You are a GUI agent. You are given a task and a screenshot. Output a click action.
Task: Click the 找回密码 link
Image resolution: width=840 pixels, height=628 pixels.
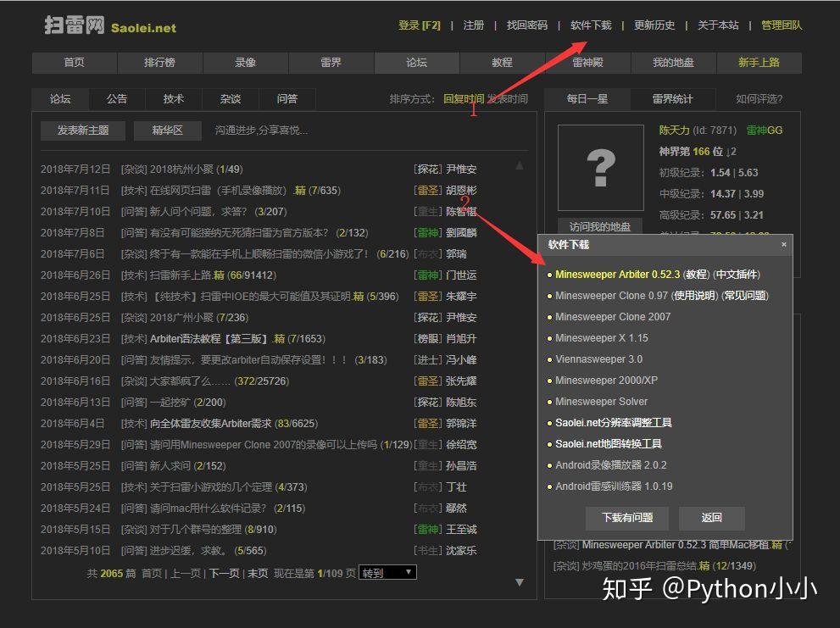(527, 25)
